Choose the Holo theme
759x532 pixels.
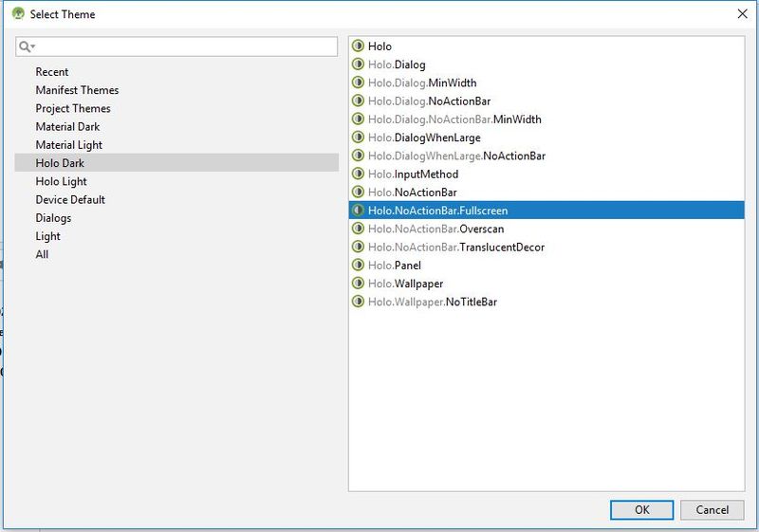pos(546,46)
